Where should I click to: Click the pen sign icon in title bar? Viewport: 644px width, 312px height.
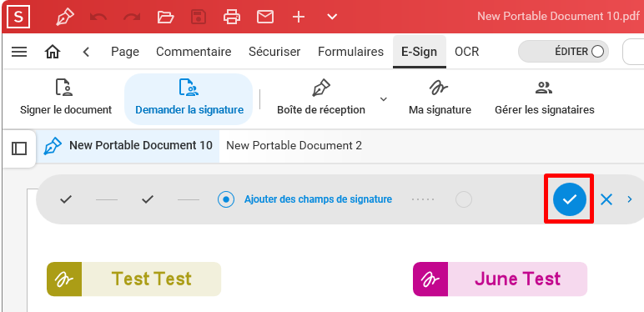tap(65, 17)
